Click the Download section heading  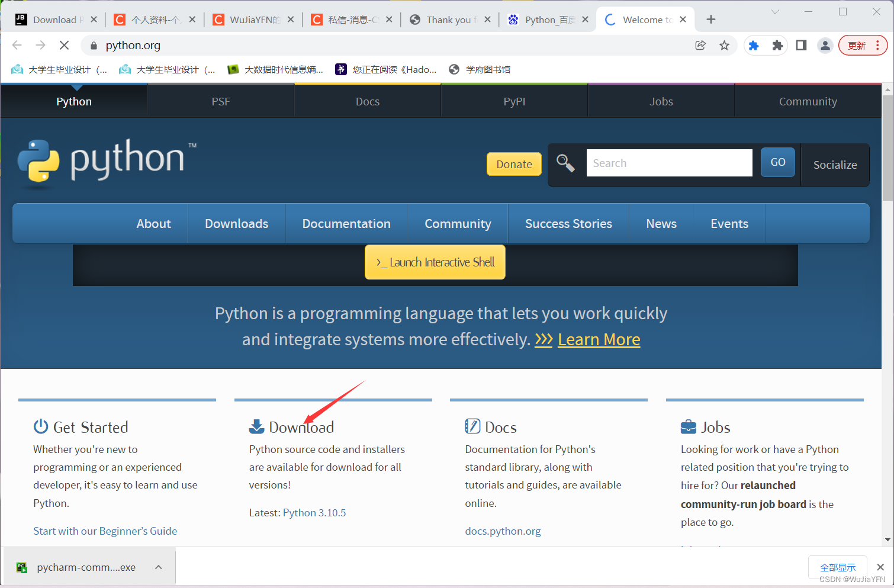point(301,427)
